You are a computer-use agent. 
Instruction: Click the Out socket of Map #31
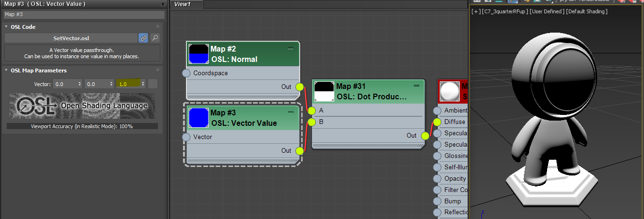[x=425, y=135]
